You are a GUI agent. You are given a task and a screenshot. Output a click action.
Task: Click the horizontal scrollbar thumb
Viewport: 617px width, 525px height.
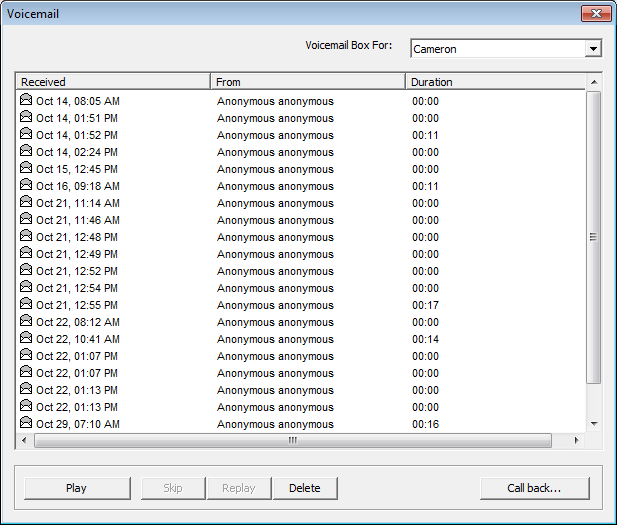(x=292, y=440)
